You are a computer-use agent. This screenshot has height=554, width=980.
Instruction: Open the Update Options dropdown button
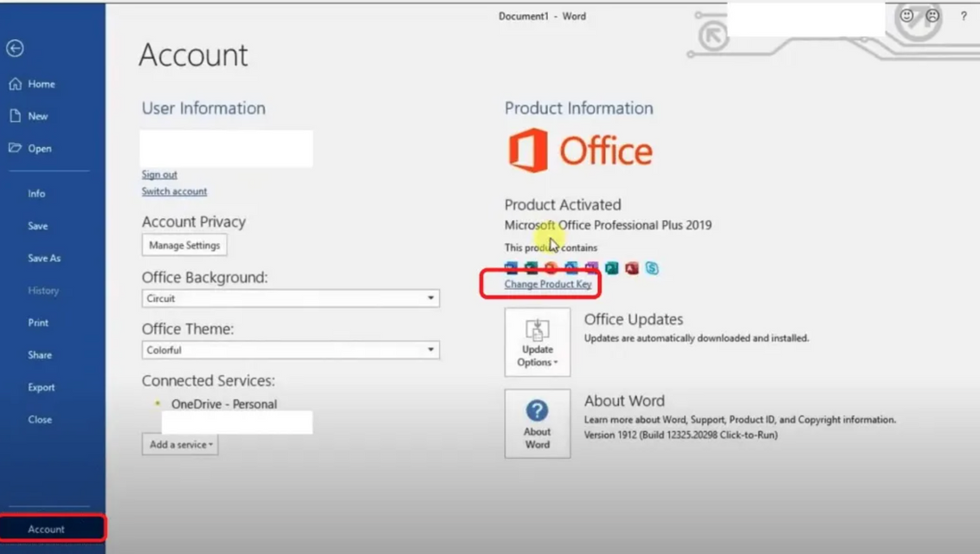[x=538, y=342]
